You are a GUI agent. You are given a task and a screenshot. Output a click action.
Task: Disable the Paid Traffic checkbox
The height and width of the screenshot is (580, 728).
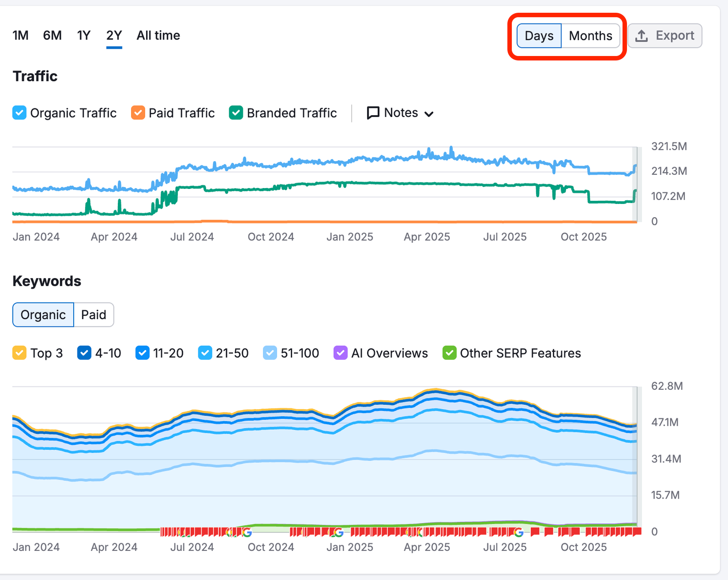pyautogui.click(x=138, y=113)
